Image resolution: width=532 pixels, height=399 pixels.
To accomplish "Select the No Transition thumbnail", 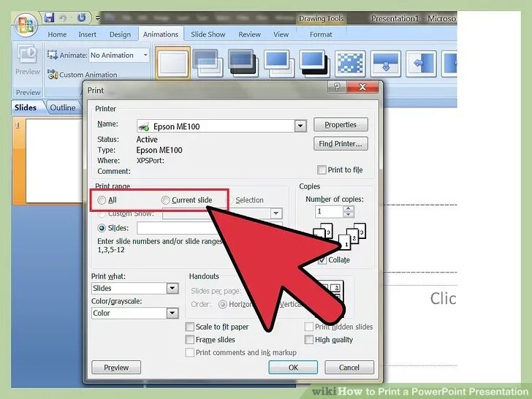I will 172,63.
